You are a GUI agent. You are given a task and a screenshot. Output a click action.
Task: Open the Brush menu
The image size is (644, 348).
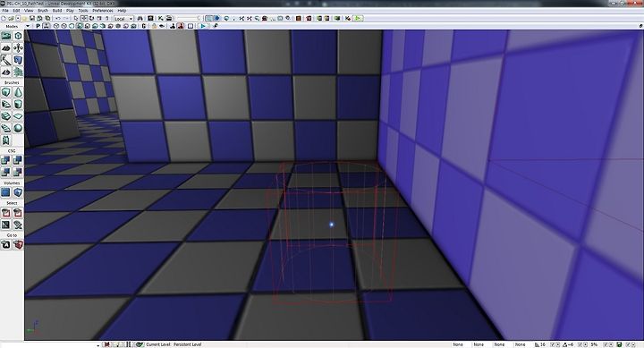coord(43,11)
